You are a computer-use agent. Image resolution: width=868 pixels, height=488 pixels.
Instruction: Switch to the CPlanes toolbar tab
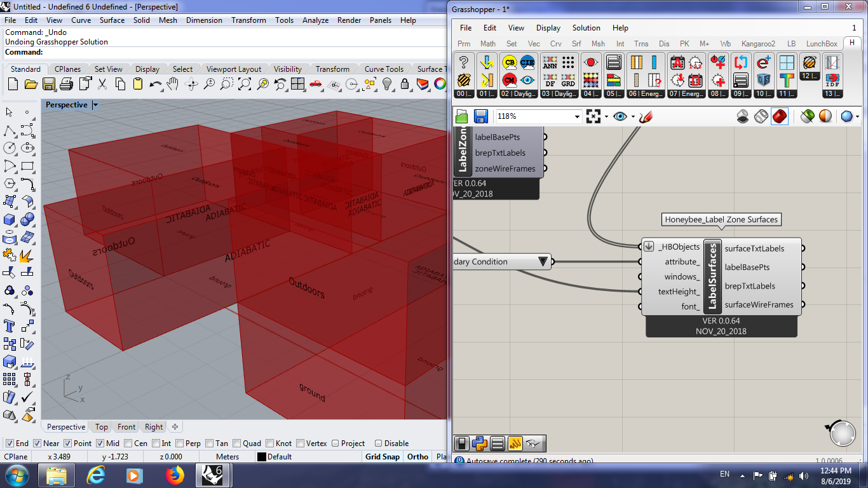[x=67, y=69]
